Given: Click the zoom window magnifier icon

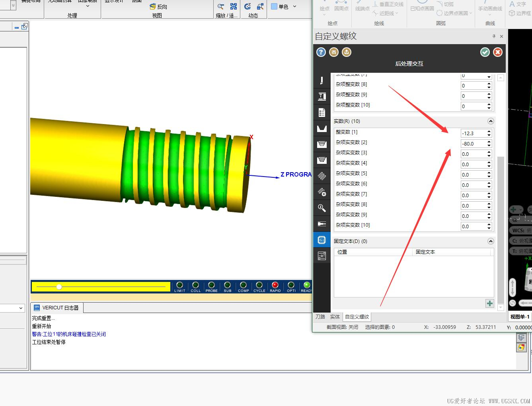Looking at the screenshot, I should pyautogui.click(x=221, y=7).
